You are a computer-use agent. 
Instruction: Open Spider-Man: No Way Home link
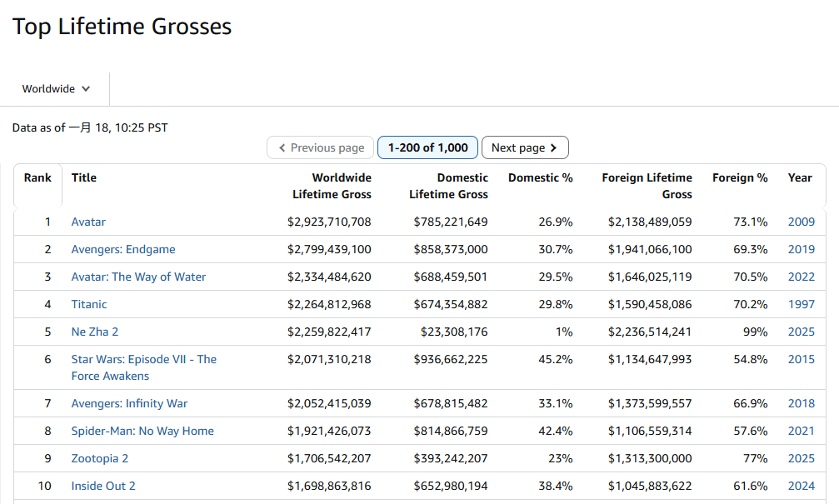coord(142,431)
